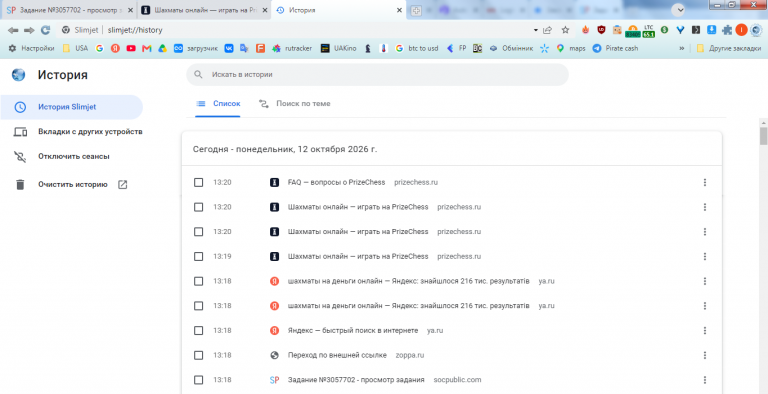
Task: Check the Переход по внешней ссылке entry
Action: 198,355
